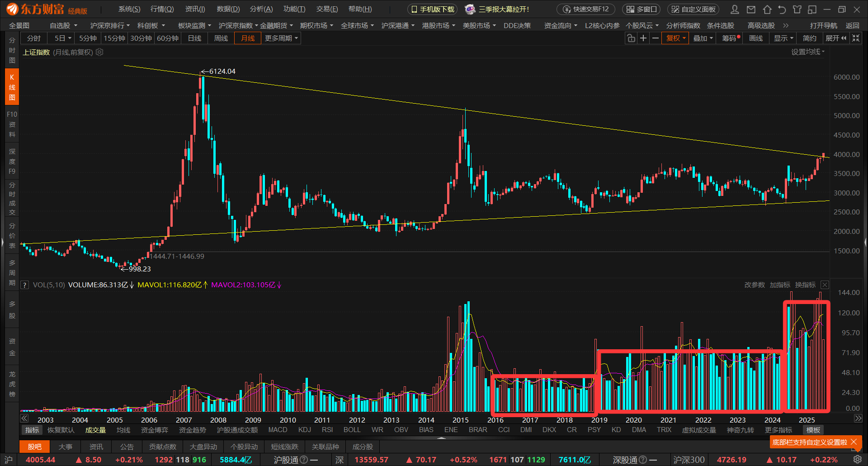The width and height of the screenshot is (868, 466).
Task: Click the 东方财富 logo
Action: click(x=46, y=9)
